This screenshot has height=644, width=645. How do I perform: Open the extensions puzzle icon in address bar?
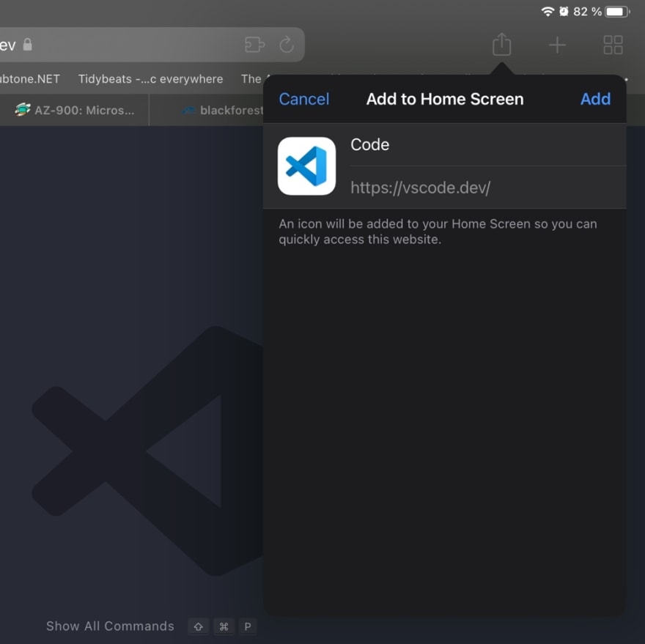tap(254, 45)
